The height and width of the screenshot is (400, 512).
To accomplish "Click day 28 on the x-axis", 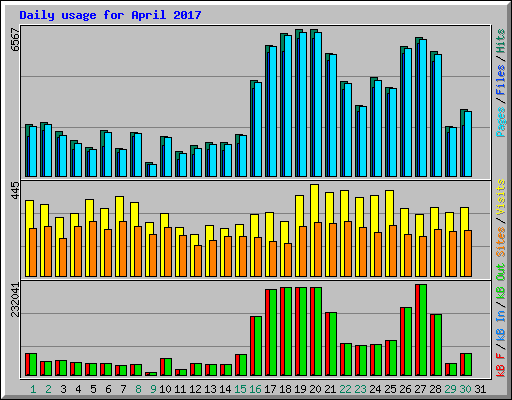I will click(435, 389).
